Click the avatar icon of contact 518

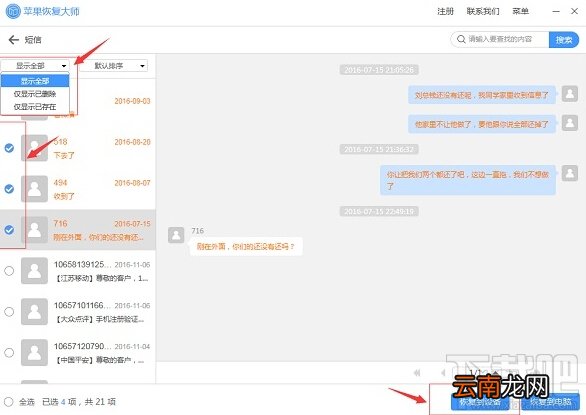pyautogui.click(x=34, y=148)
